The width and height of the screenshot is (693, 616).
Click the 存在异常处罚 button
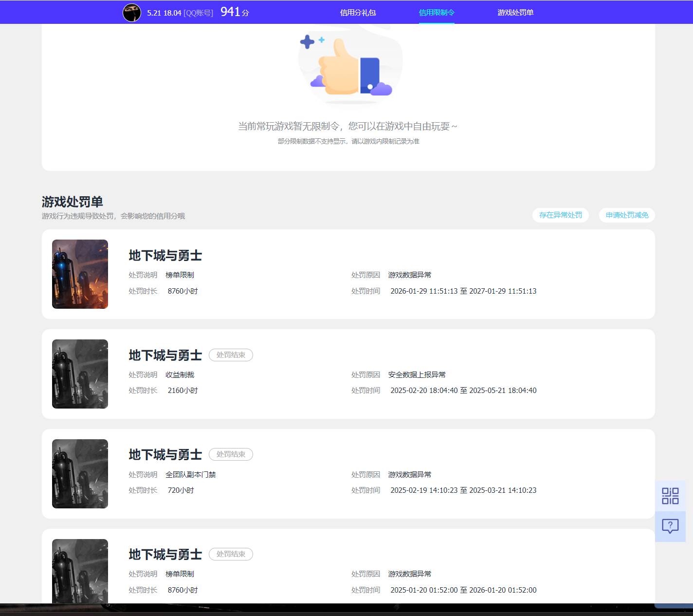tap(560, 215)
